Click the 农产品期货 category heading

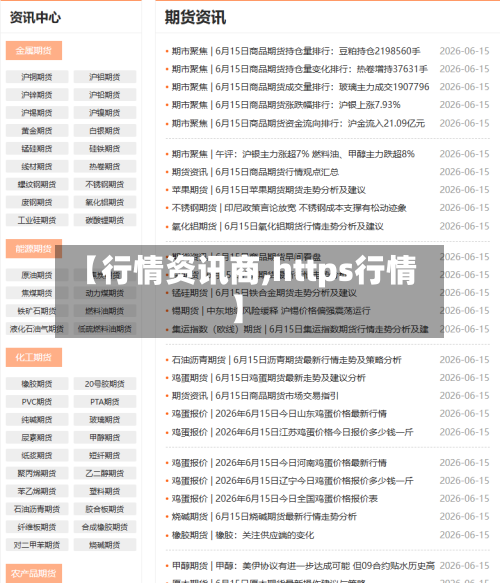pyautogui.click(x=34, y=573)
